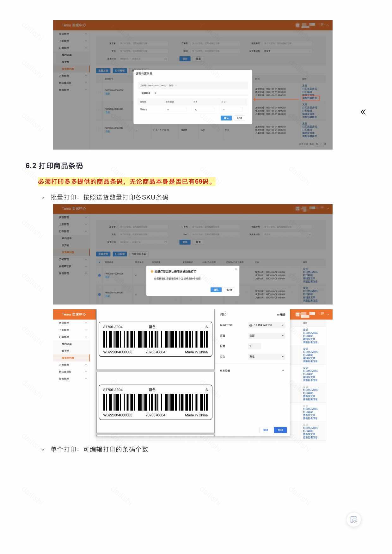This screenshot has width=392, height=554.
Task: Select 我的订单 in print preview screenshot sidebar
Action: click(x=67, y=344)
